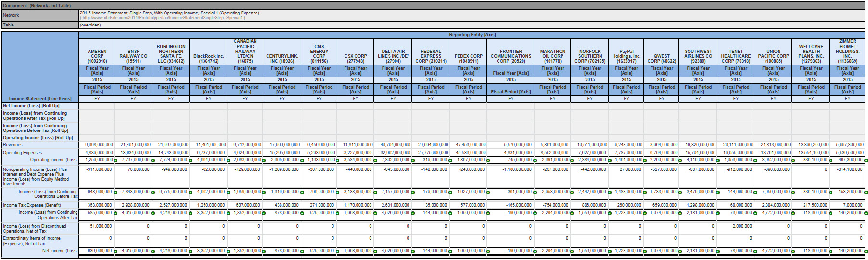Open the xbrlsite.com prototype URL link

(x=164, y=18)
